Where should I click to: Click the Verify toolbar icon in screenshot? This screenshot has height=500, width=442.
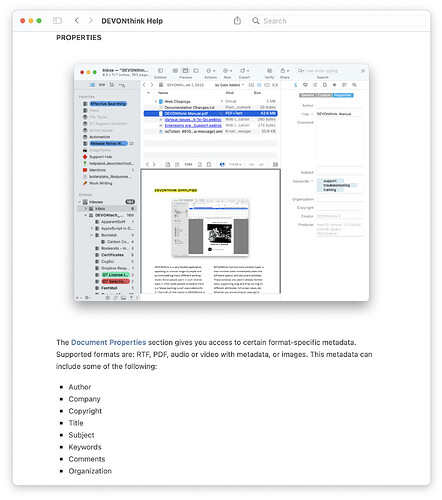click(x=269, y=71)
